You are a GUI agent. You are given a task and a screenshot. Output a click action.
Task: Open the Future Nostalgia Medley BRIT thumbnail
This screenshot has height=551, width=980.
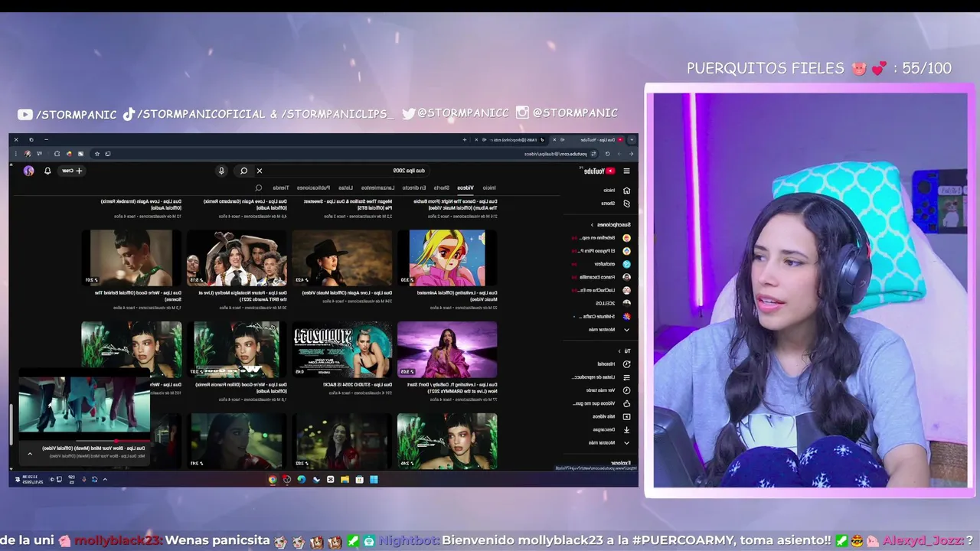point(237,258)
